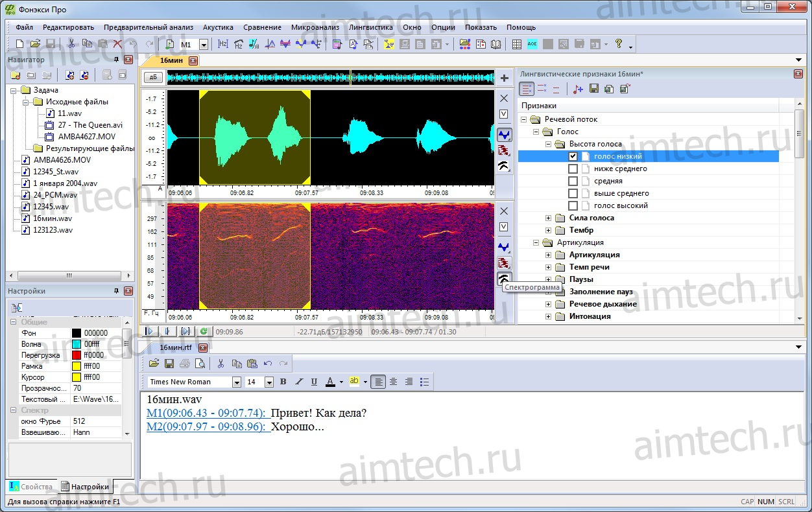Click the bulleted list icon in text editor
Screen dimensions: 812x512
(424, 382)
